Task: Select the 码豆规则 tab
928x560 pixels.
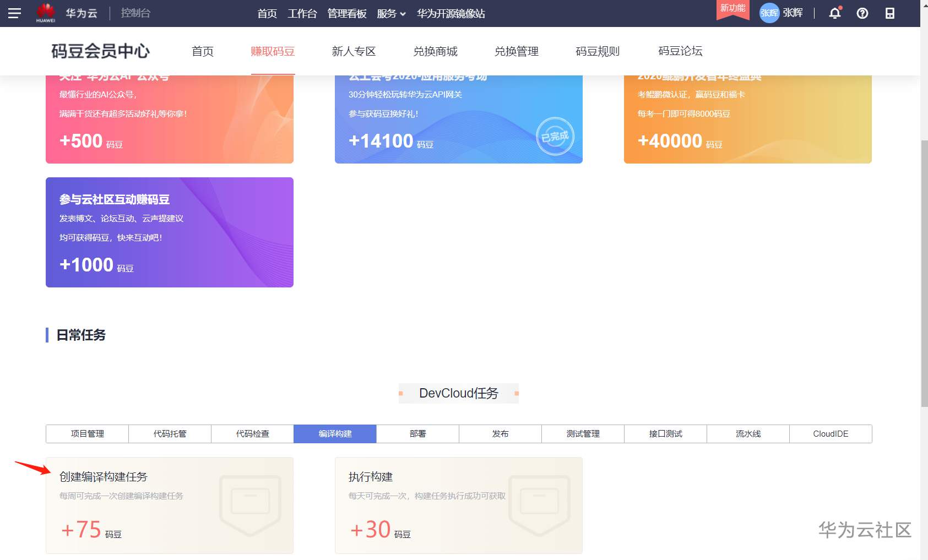Action: coord(598,51)
